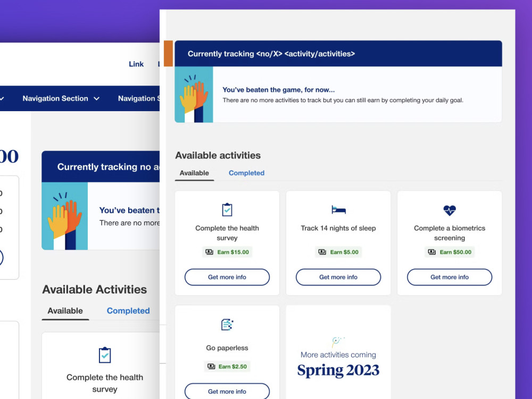Click the document icon on Go paperless card
Image resolution: width=532 pixels, height=399 pixels.
pyautogui.click(x=227, y=325)
